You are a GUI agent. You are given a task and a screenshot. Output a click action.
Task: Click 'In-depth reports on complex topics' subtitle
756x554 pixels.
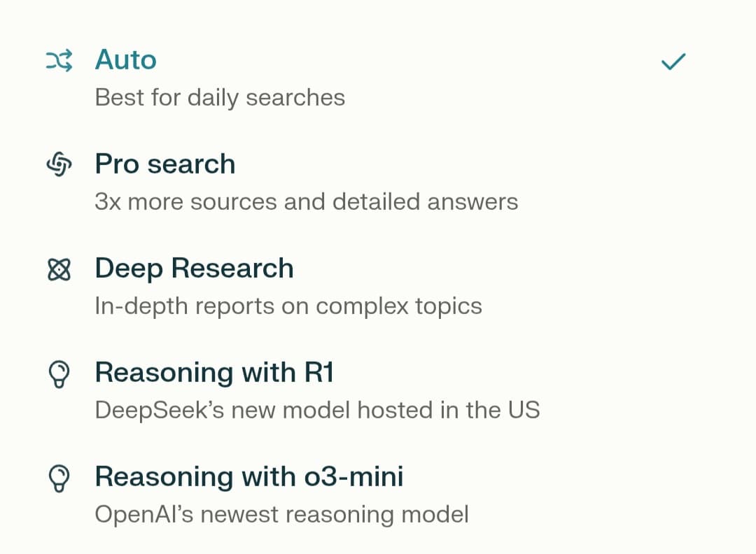[288, 306]
